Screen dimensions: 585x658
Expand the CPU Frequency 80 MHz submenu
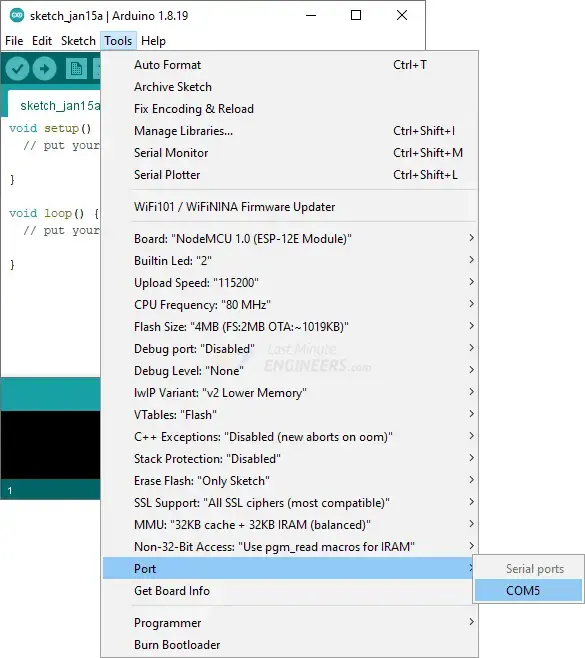click(x=290, y=305)
